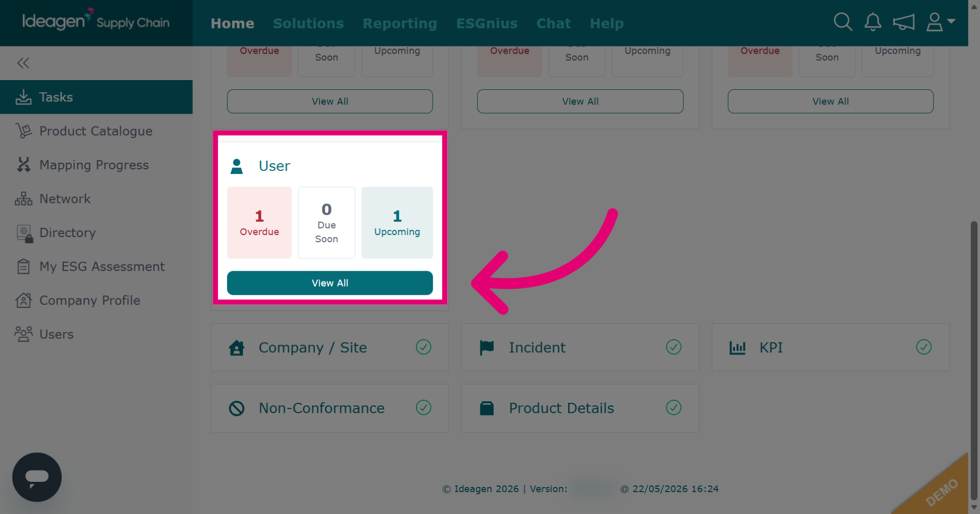Click the page vertical scrollbar thumb

pos(974,361)
